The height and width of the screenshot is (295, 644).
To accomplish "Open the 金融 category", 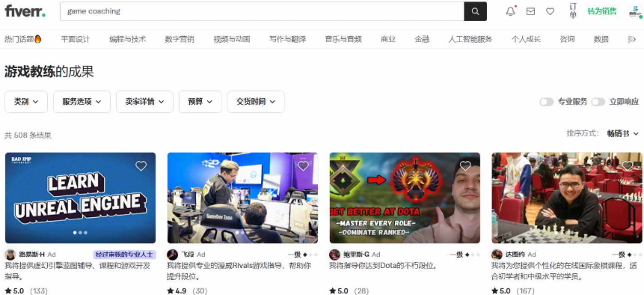I will (422, 39).
